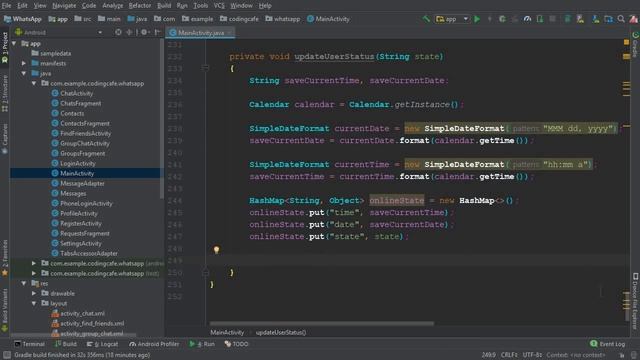This screenshot has width=640, height=360.
Task: Toggle the 1: Project side panel
Action: coord(5,48)
